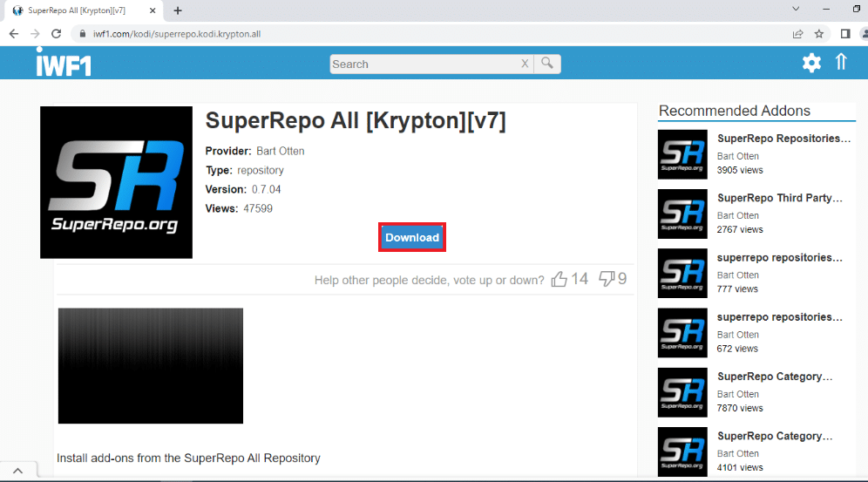Go back to previous page
The height and width of the screenshot is (482, 868).
click(x=14, y=34)
